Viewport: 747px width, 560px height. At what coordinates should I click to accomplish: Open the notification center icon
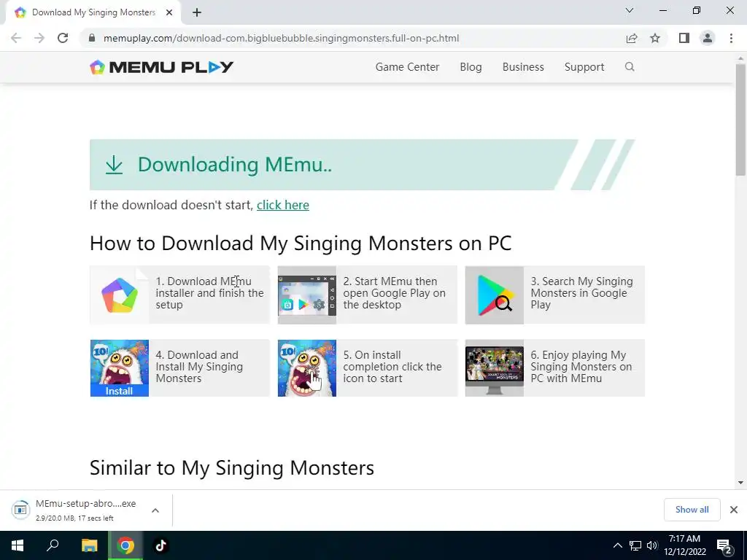pyautogui.click(x=724, y=546)
